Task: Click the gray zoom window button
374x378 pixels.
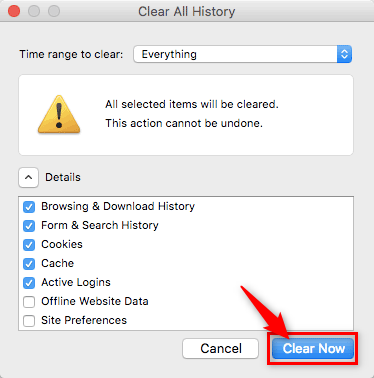Action: tap(54, 11)
